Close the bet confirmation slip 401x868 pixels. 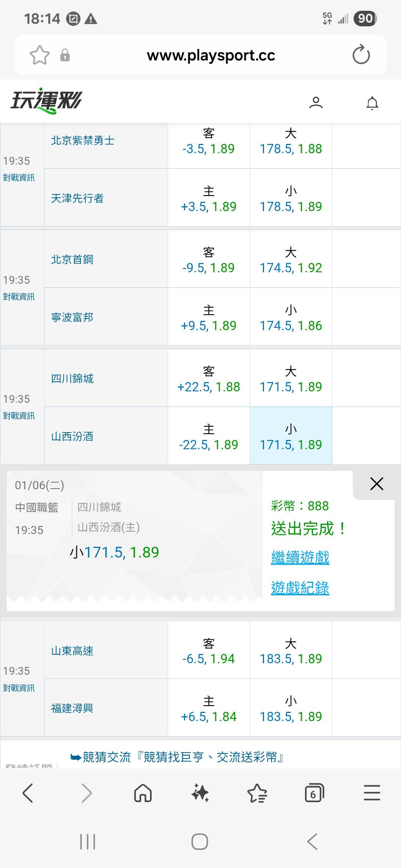click(376, 484)
